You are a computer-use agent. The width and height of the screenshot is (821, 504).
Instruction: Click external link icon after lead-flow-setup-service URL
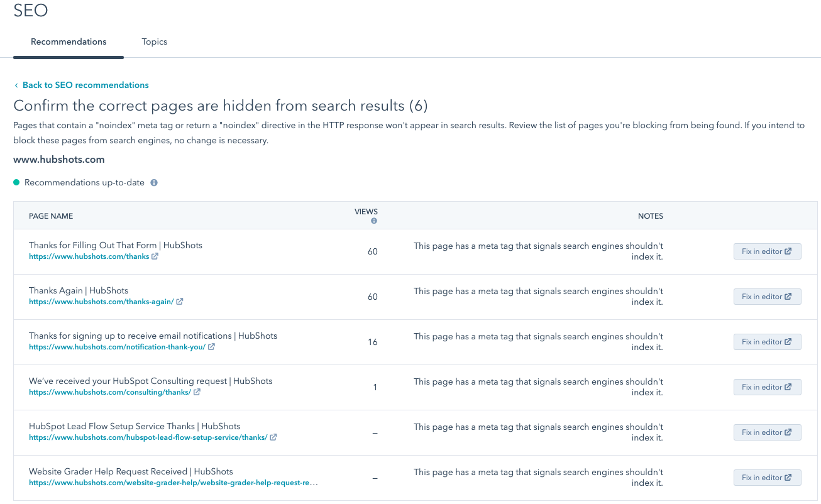pos(273,437)
